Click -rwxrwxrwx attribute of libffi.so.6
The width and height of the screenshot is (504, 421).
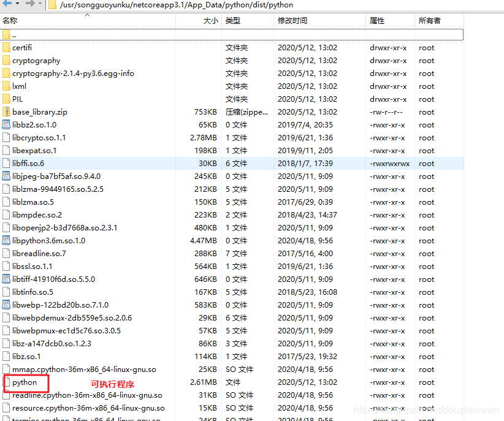(x=390, y=164)
